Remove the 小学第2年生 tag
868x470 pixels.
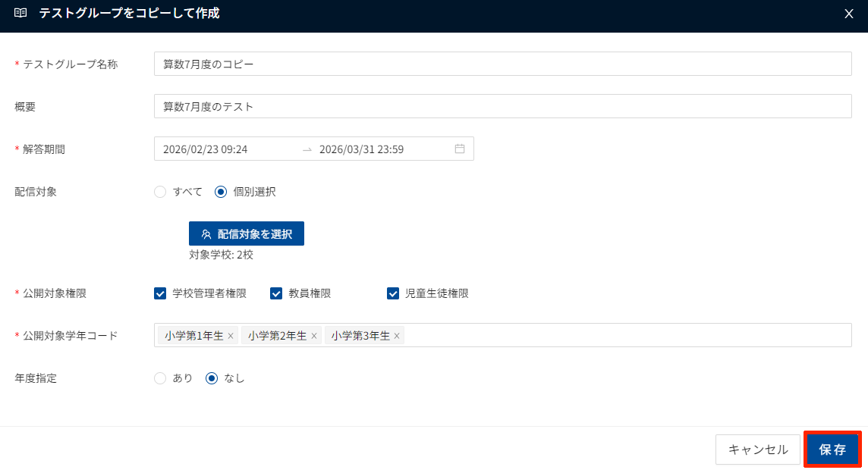314,336
